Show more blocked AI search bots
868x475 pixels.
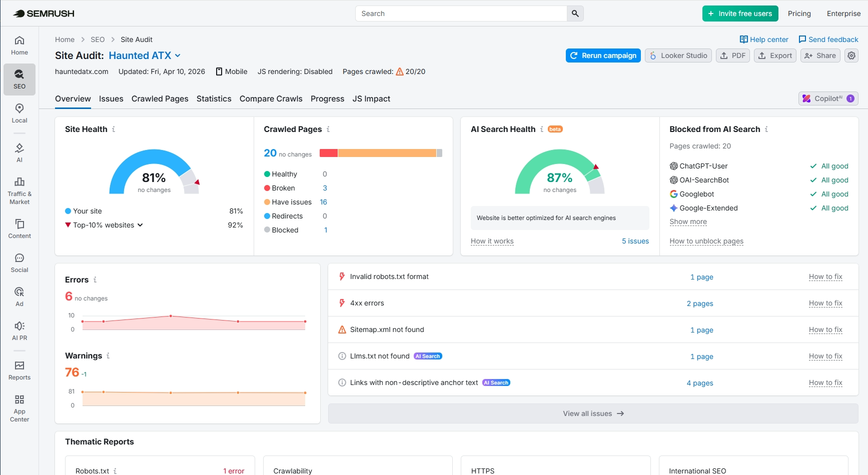688,221
